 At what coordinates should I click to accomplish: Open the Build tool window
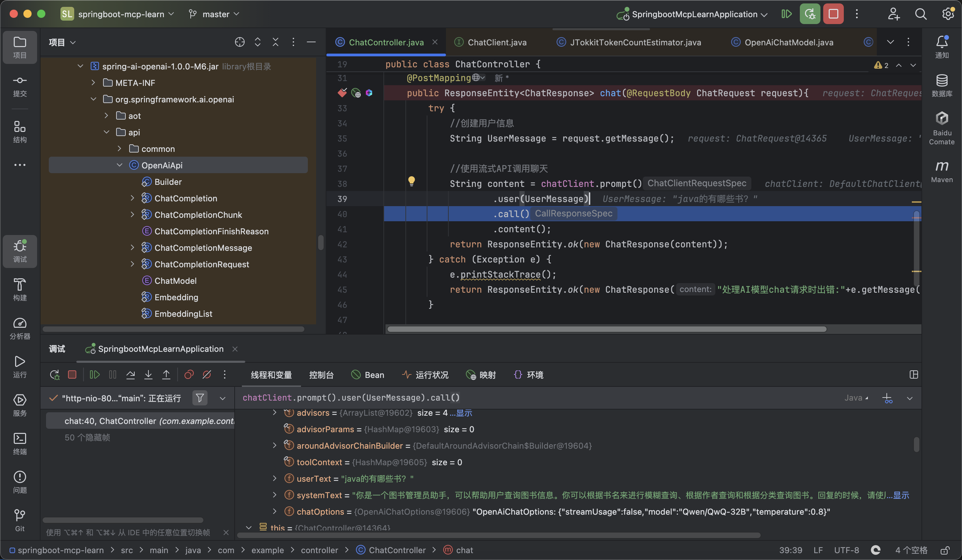[x=20, y=290]
